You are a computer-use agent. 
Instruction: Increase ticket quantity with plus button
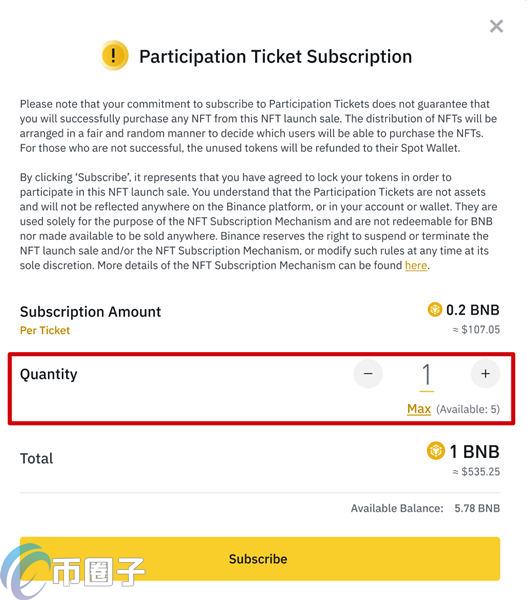pos(485,374)
